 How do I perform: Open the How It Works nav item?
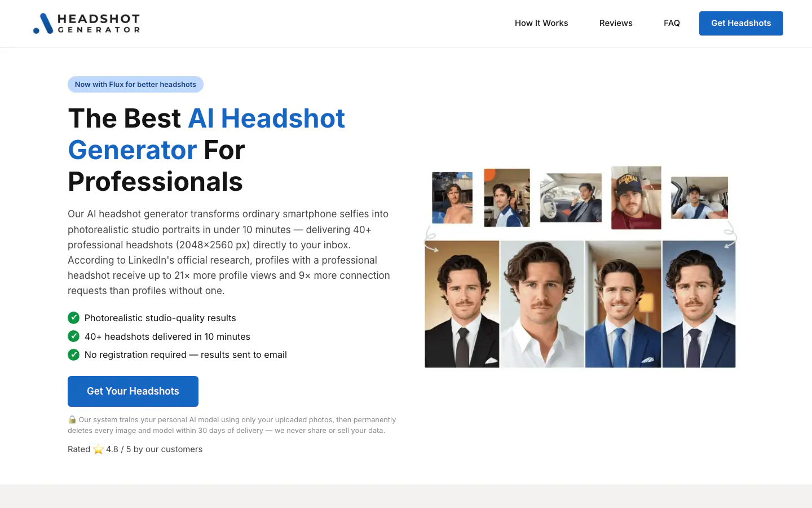(541, 23)
